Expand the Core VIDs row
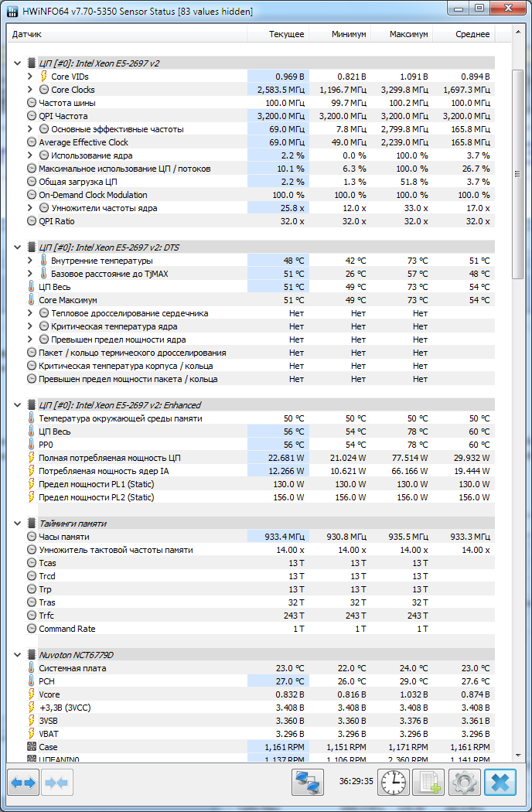This screenshot has height=812, width=532. point(30,77)
